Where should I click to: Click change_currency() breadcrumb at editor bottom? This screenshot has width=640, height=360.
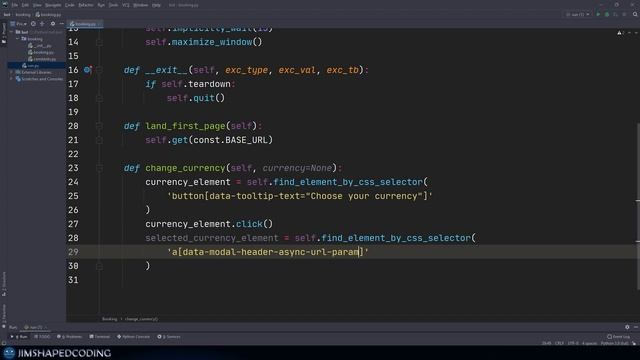pyautogui.click(x=141, y=319)
